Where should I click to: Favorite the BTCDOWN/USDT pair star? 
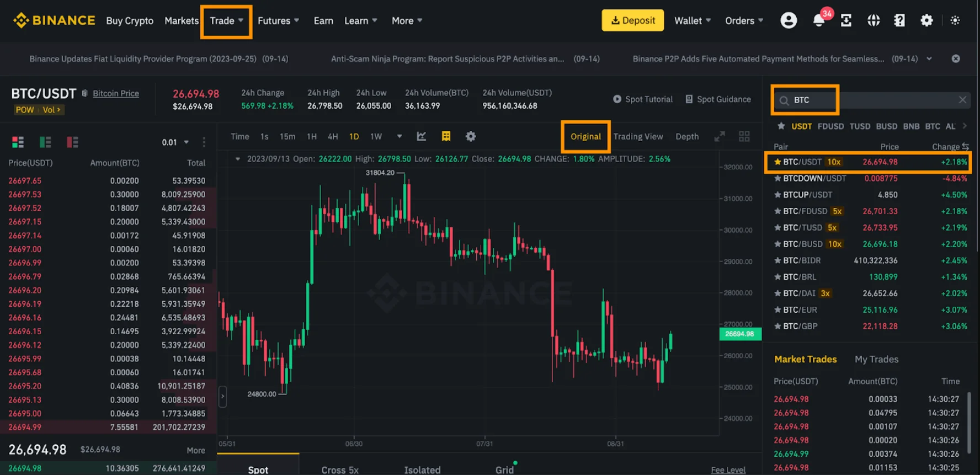point(777,178)
